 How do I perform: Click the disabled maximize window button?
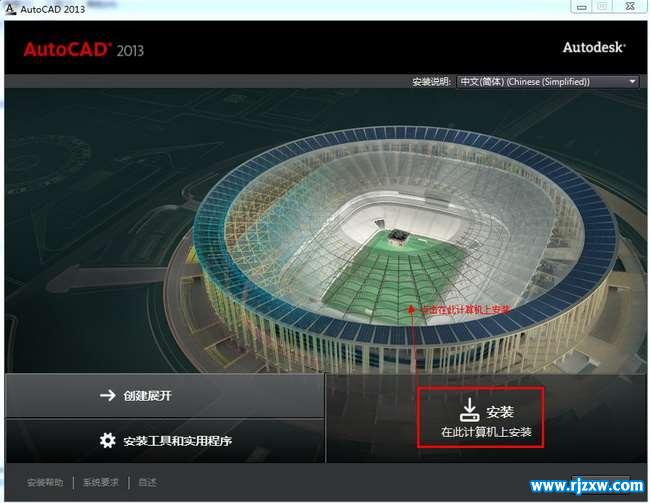[x=602, y=7]
